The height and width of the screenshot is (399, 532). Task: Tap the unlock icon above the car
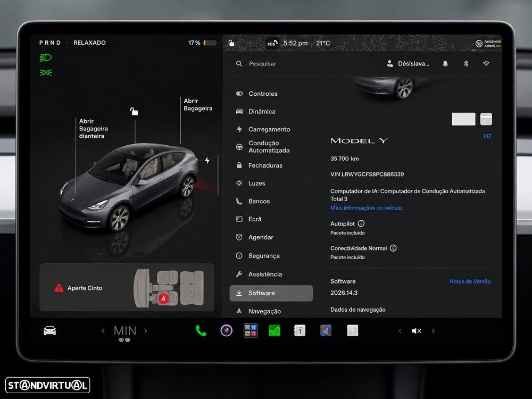[134, 111]
